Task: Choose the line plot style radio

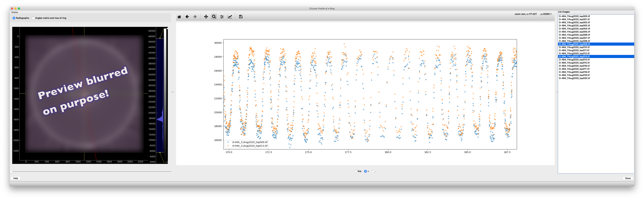Action: coord(355,171)
